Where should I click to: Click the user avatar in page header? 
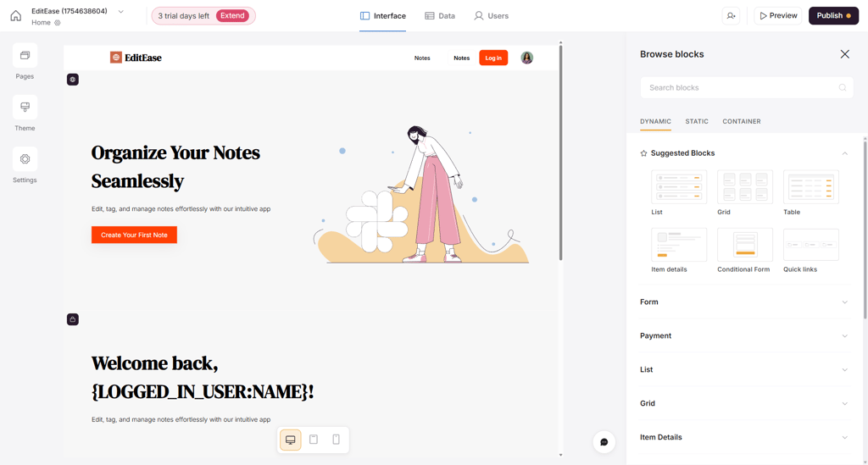(527, 58)
